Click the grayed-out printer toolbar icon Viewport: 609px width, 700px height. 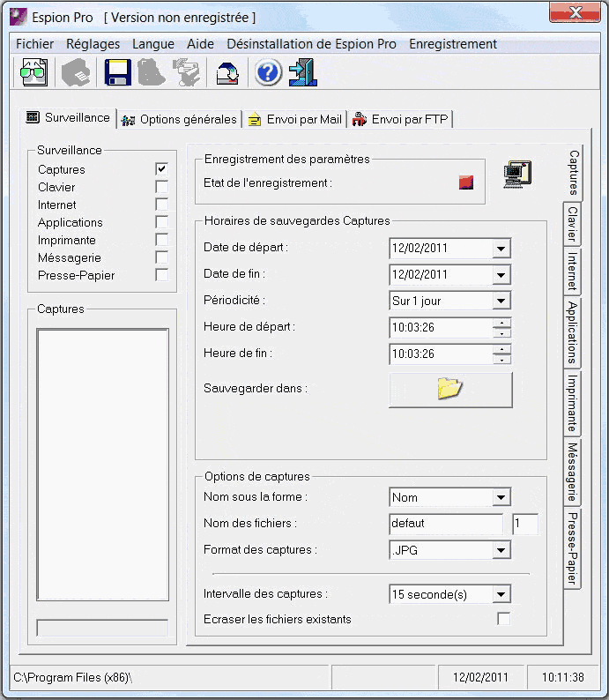(76, 72)
